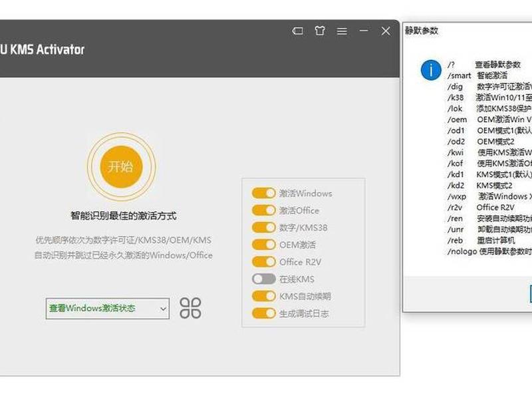Click the /ren parameter row
This screenshot has width=532, height=399.
point(489,219)
